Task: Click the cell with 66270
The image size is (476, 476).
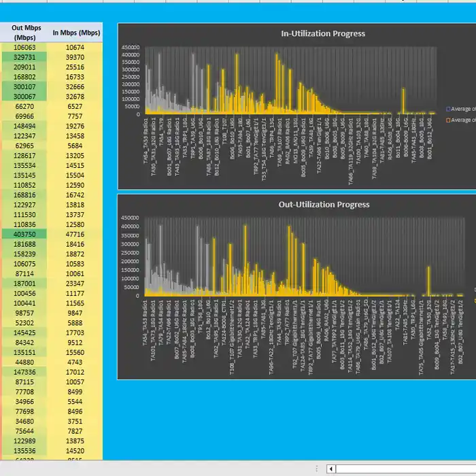Action: click(x=24, y=107)
